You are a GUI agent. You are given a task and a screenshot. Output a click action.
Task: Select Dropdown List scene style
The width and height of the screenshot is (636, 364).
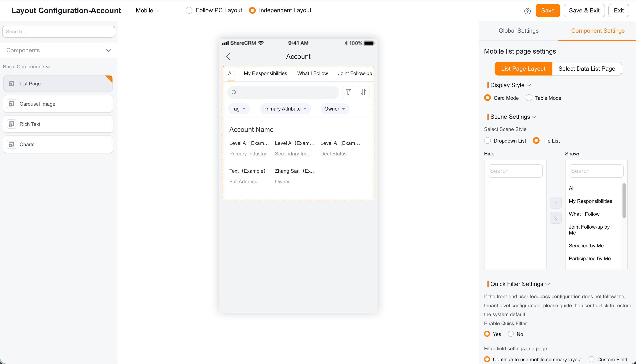click(487, 140)
